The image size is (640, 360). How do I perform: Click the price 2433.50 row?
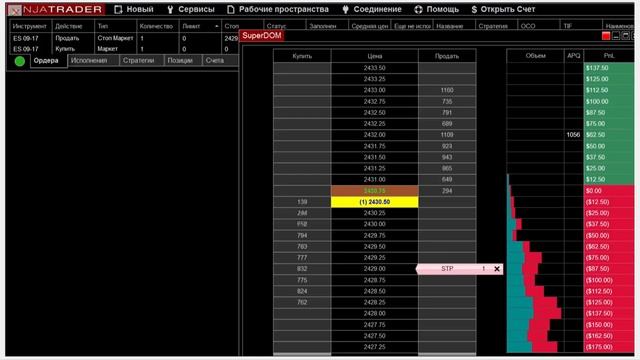pyautogui.click(x=374, y=68)
